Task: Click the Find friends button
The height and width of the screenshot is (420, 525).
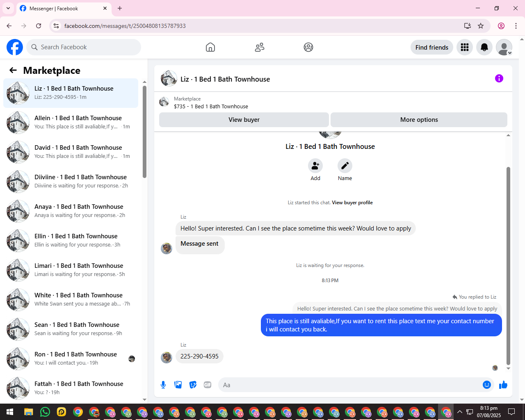Action: (432, 47)
